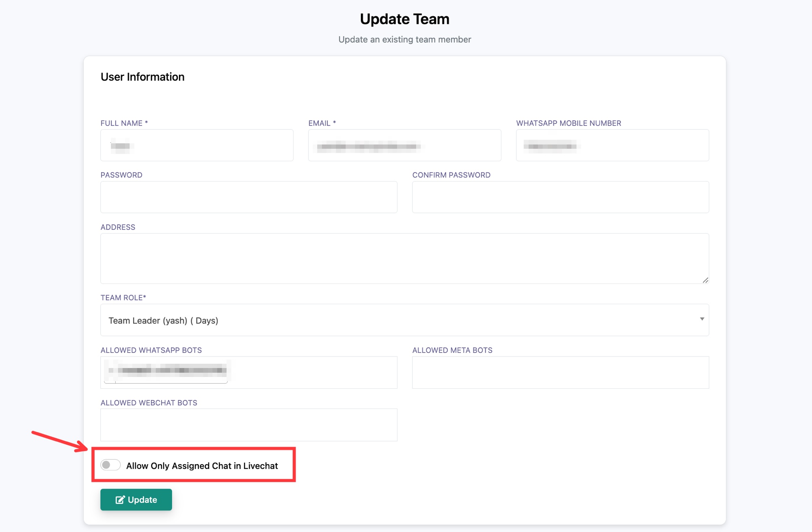
Task: Click the 'TEAM ROLE*' label
Action: 123,298
